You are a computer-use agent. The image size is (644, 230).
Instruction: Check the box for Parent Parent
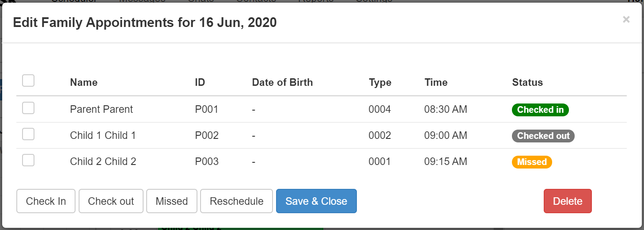pyautogui.click(x=28, y=108)
